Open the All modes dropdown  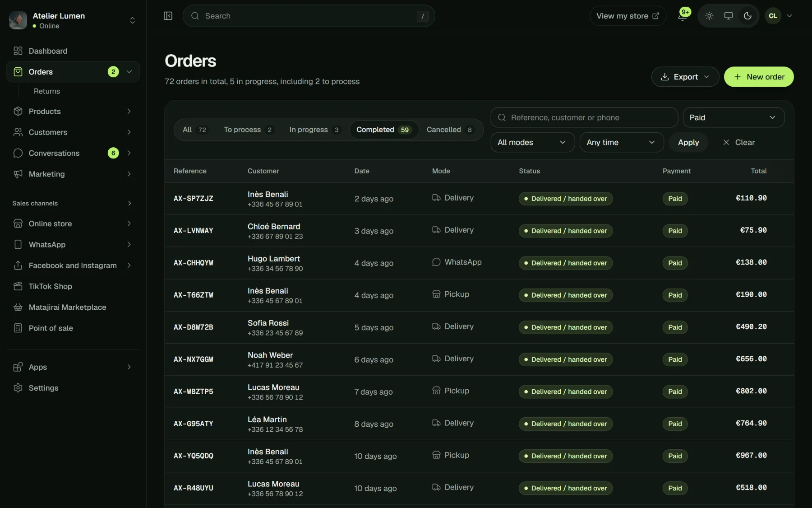pyautogui.click(x=532, y=142)
